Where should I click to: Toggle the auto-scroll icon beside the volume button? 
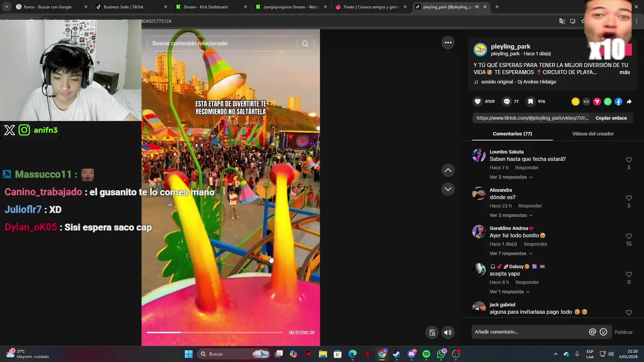(x=432, y=332)
